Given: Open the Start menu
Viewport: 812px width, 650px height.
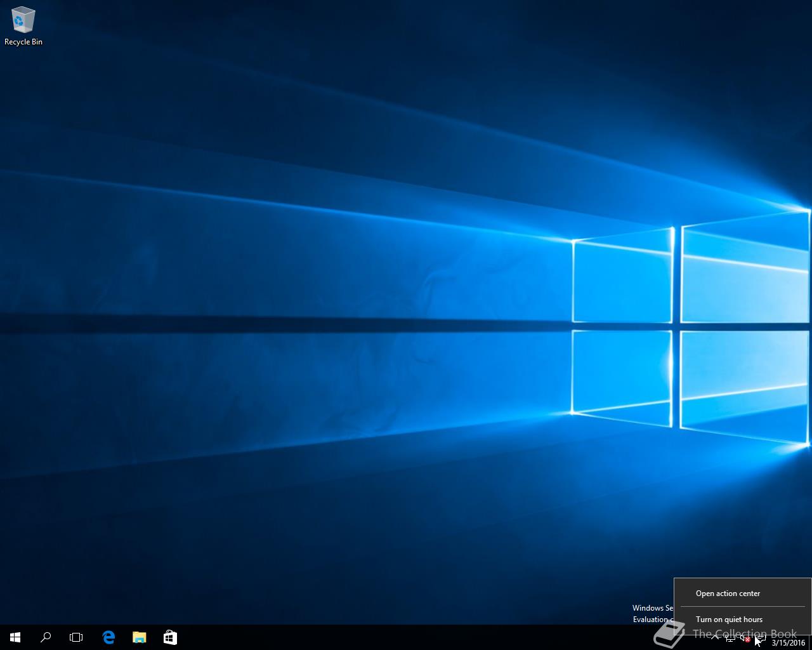Looking at the screenshot, I should [15, 637].
